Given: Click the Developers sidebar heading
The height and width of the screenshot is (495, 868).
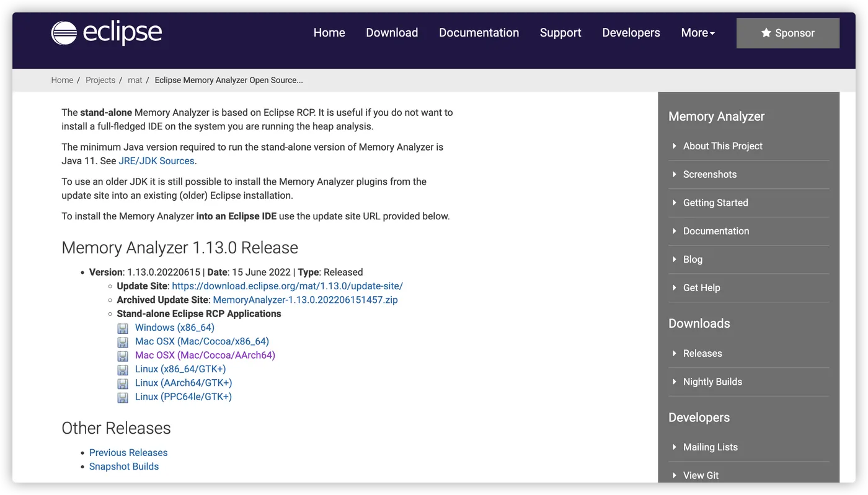Looking at the screenshot, I should pos(699,418).
